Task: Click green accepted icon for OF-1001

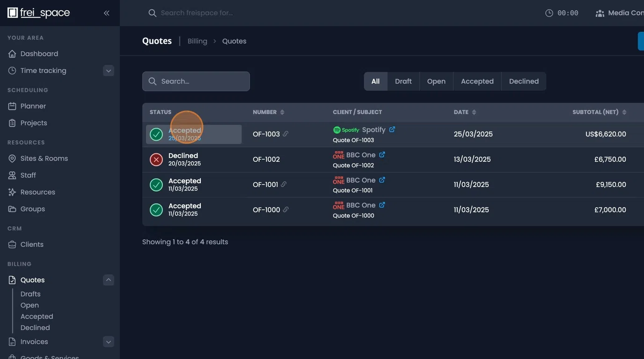Action: [x=156, y=185]
